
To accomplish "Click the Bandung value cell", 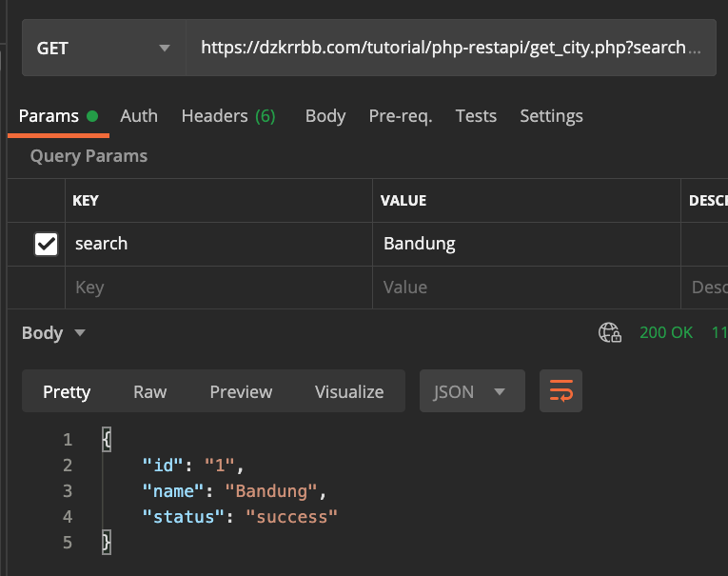I will 523,244.
